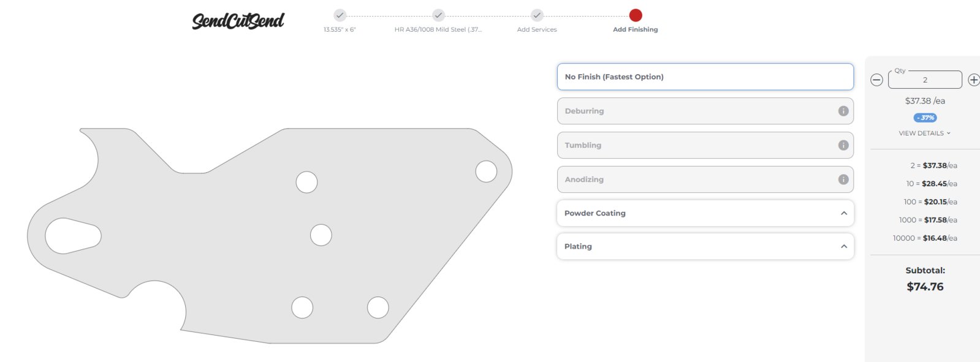Expand the Powder Coating section
The width and height of the screenshot is (980, 362).
tap(705, 213)
